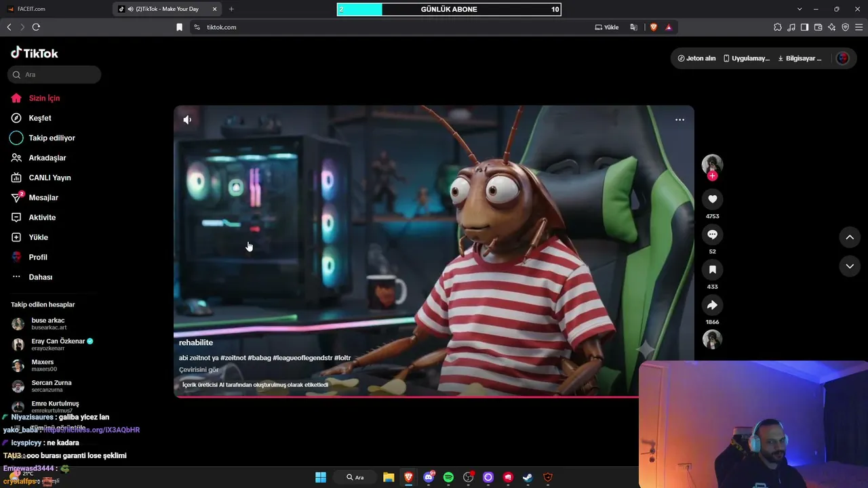Open Discord from the taskbar
This screenshot has width=868, height=488.
coord(429,477)
